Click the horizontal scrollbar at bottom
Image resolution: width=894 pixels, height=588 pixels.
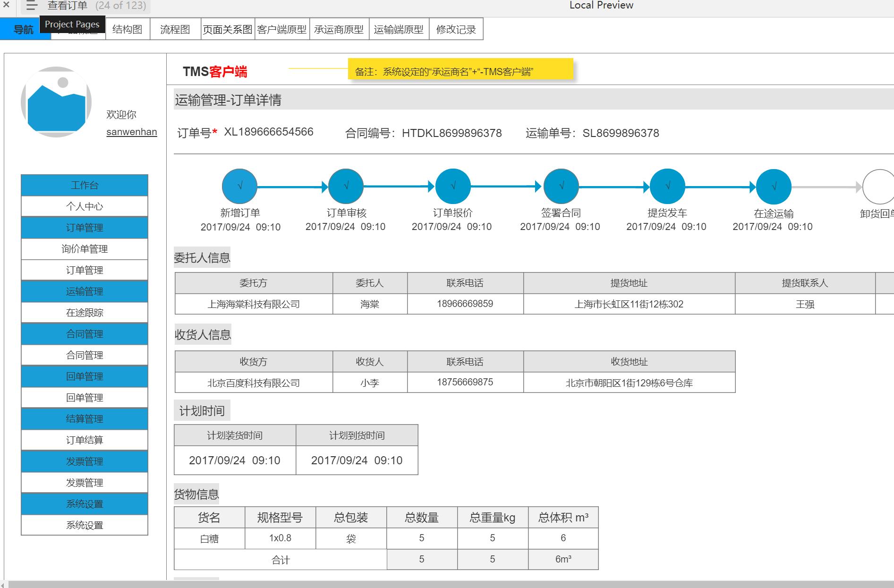[x=451, y=584]
